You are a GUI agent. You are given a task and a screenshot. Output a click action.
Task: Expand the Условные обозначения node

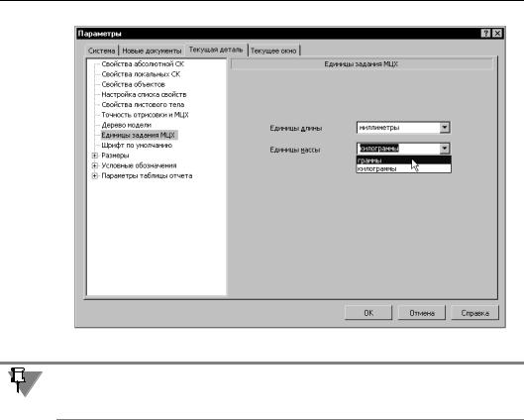tap(94, 165)
